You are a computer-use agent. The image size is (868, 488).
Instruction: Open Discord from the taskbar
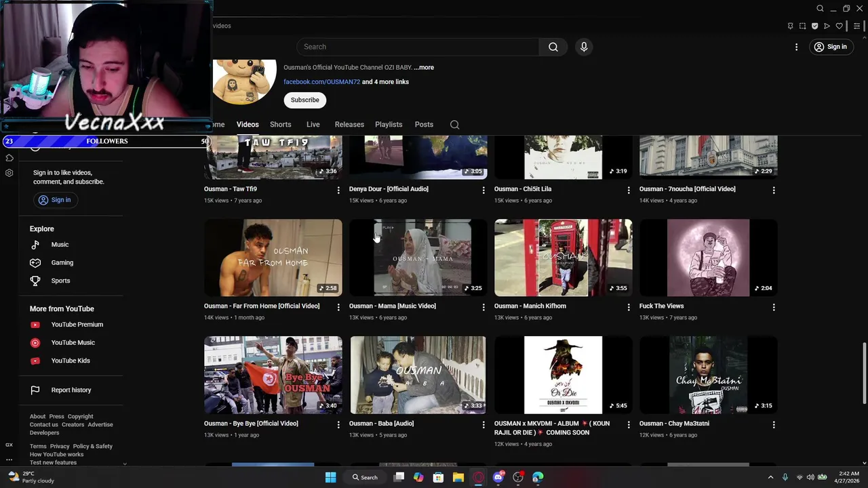coord(498,477)
